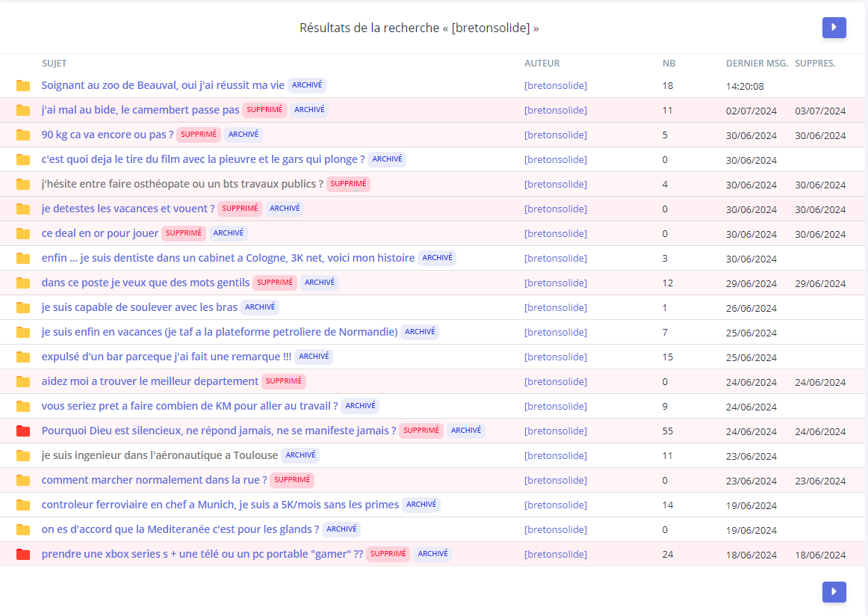Click folder icon for 'comment marcher normalement'

[23, 480]
